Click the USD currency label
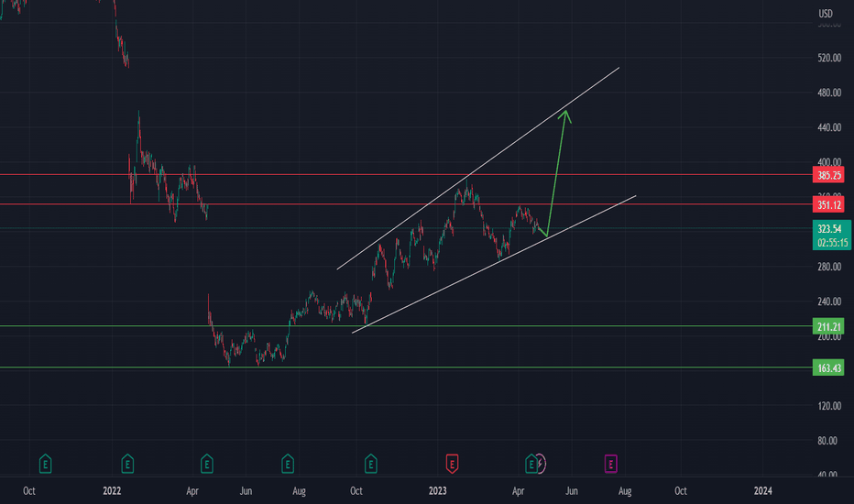854x504 pixels. click(x=826, y=14)
